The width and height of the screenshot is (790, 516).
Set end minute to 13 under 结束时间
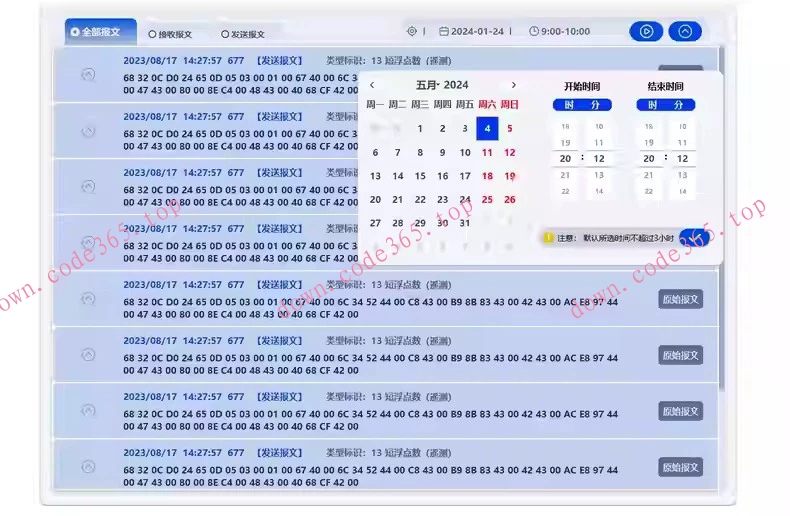682,175
